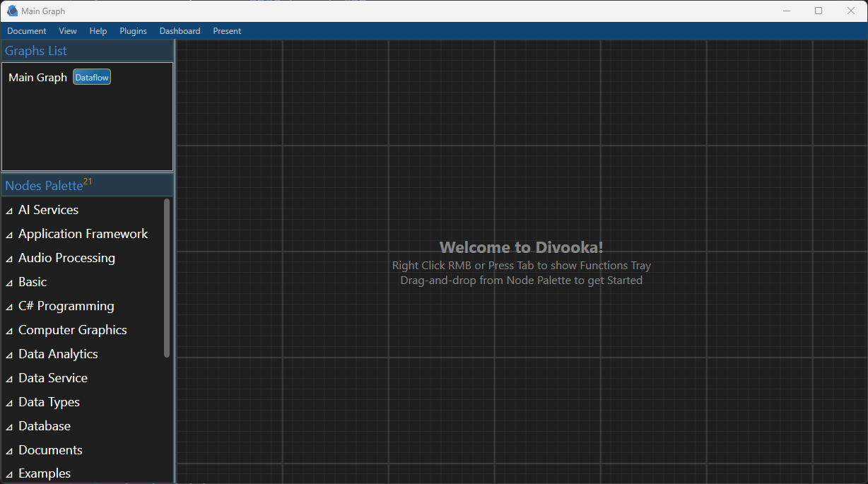This screenshot has height=484, width=868.
Task: Expand the Computer Graphics category arrow
Action: pos(9,331)
